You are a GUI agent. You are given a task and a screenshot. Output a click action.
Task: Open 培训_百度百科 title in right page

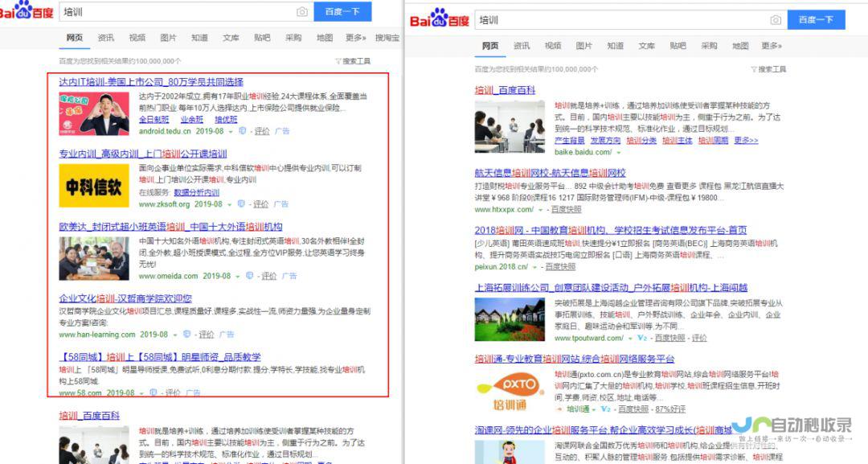[505, 90]
